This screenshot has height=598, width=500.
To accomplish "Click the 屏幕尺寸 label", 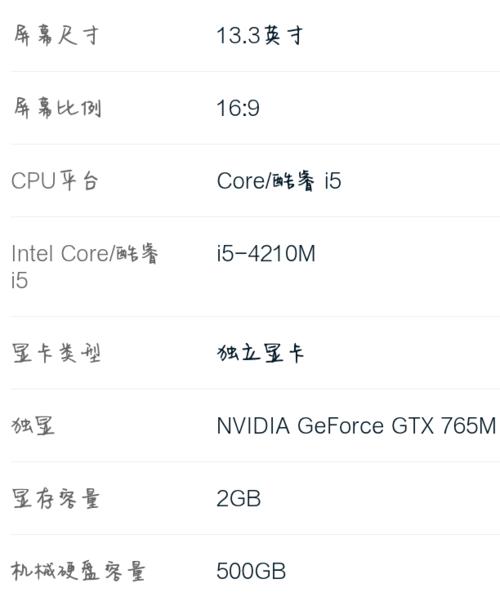I will coord(56,35).
